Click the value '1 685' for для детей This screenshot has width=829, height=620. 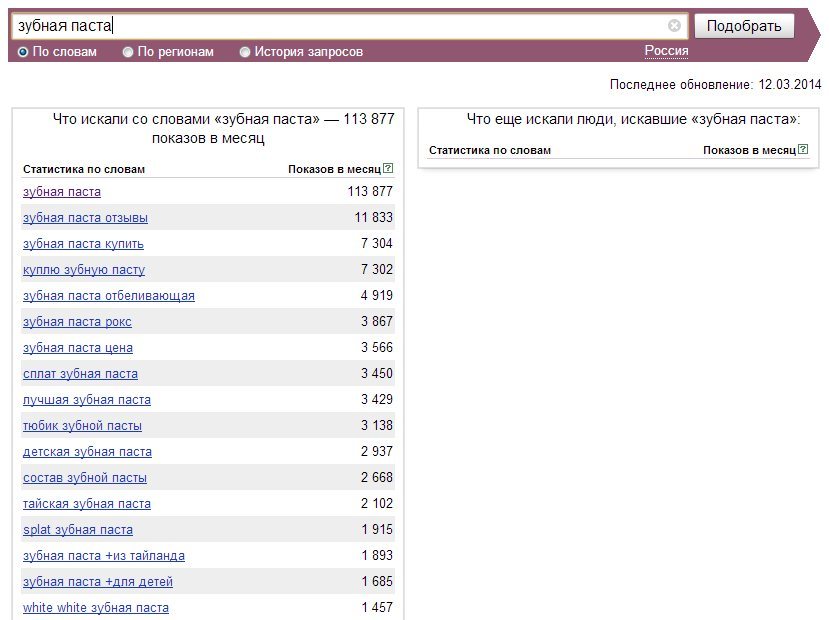coord(377,581)
